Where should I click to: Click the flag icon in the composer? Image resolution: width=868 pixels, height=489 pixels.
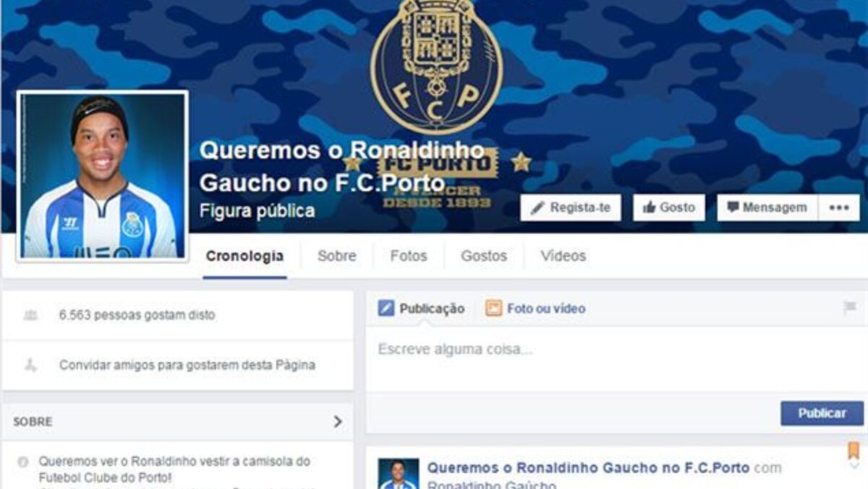coord(850,308)
